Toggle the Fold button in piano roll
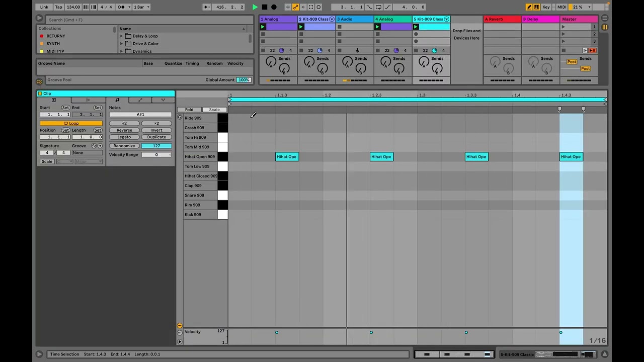 point(189,110)
